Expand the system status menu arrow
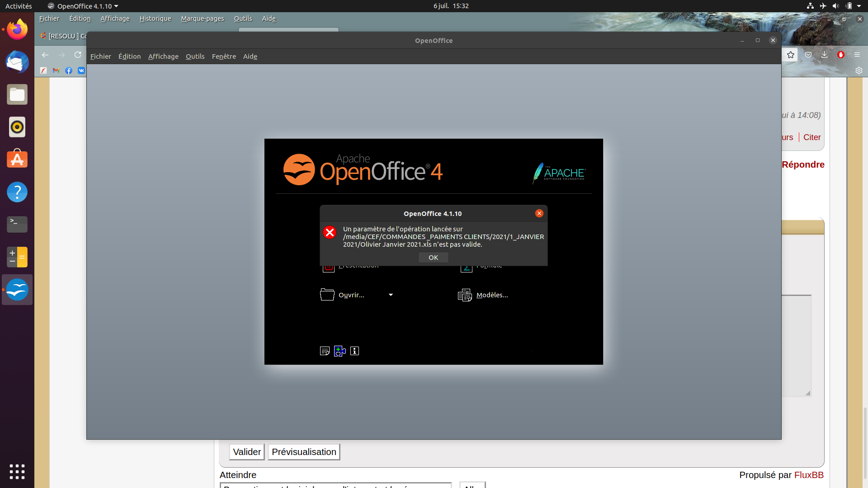 859,6
